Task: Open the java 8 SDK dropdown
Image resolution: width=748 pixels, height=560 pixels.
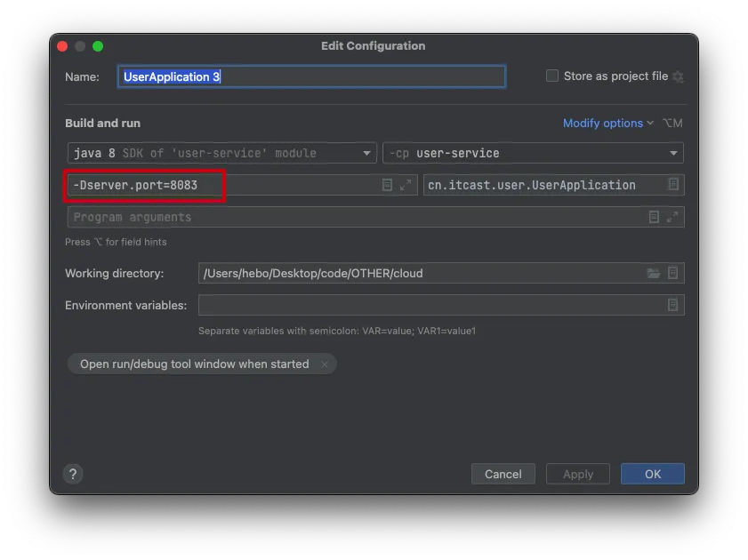Action: (222, 153)
